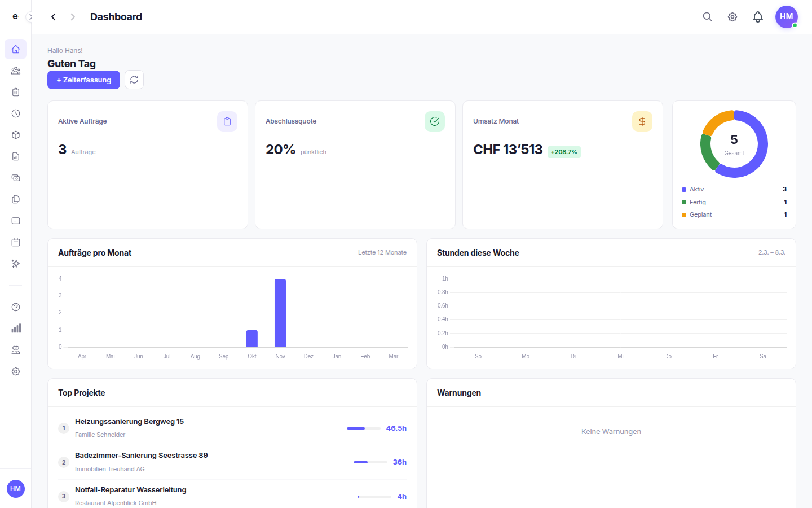The image size is (812, 508).
Task: Click the November bar in Aufträge pro Monat
Action: click(x=280, y=313)
